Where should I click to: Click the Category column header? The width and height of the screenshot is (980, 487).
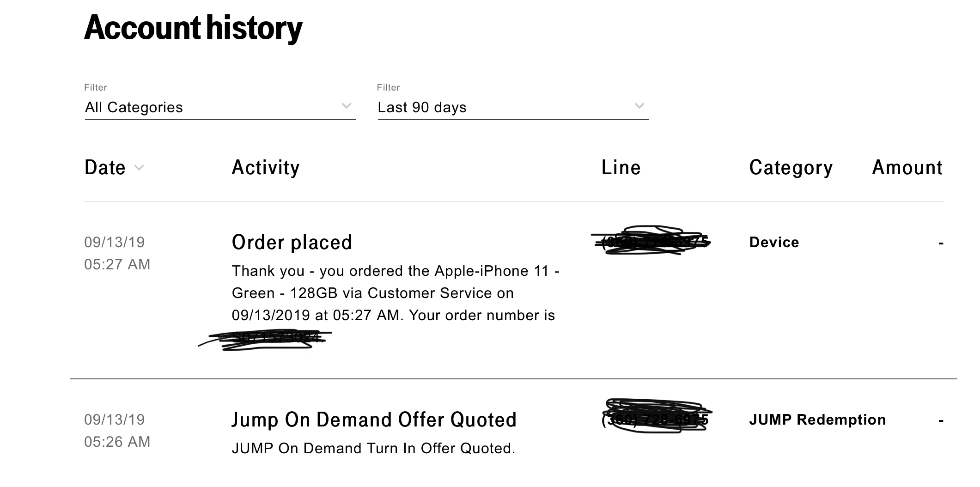tap(791, 168)
